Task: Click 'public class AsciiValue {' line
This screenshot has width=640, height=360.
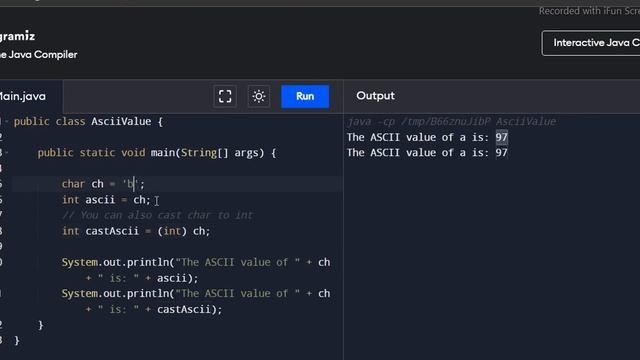Action: [88, 122]
